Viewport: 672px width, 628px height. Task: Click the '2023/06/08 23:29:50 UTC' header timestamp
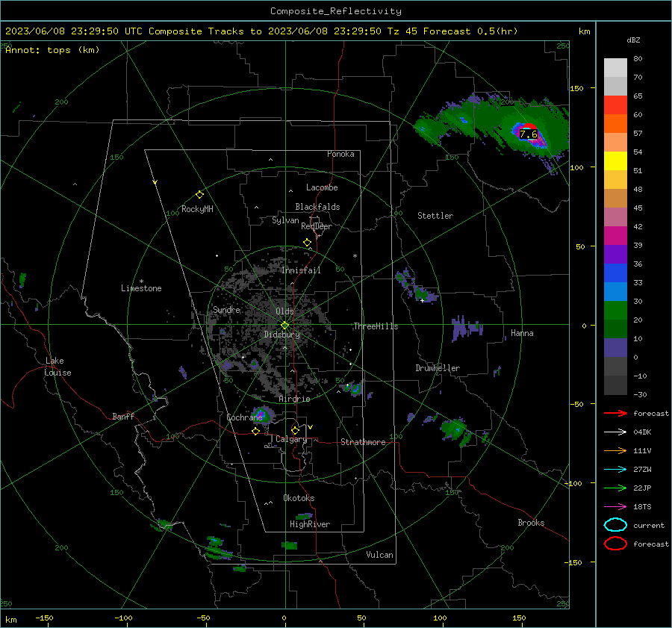74,31
